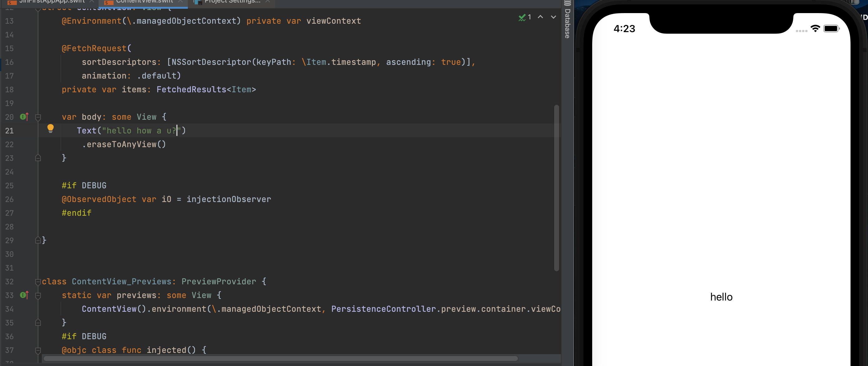This screenshot has height=366, width=868.
Task: Collapse the previews property fold on line 33
Action: 38,296
